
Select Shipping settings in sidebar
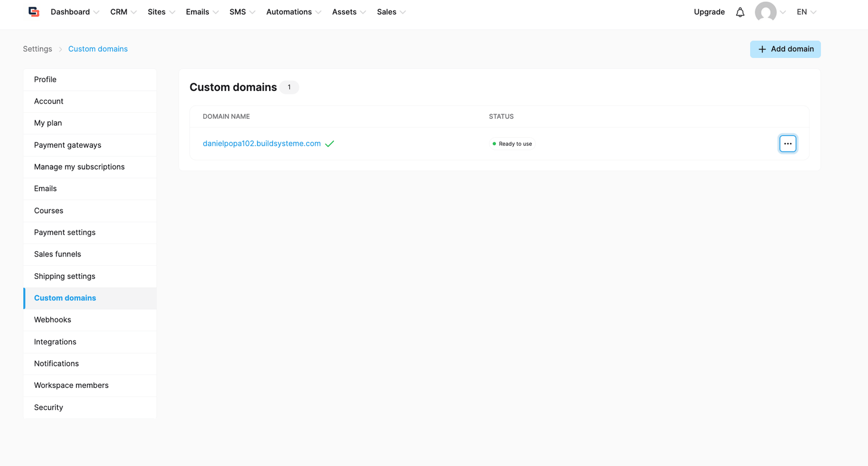pyautogui.click(x=90, y=276)
